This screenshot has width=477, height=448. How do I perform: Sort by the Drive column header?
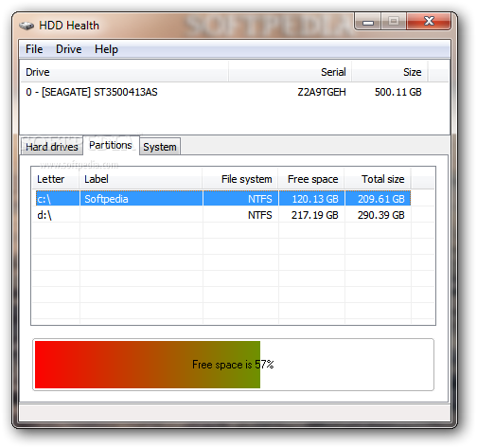[124, 72]
